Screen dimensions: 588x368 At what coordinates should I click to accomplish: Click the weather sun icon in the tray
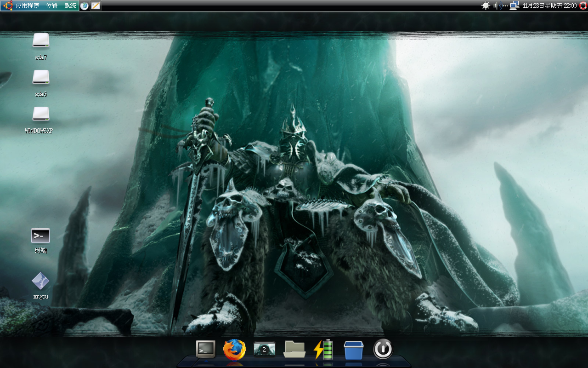click(486, 6)
